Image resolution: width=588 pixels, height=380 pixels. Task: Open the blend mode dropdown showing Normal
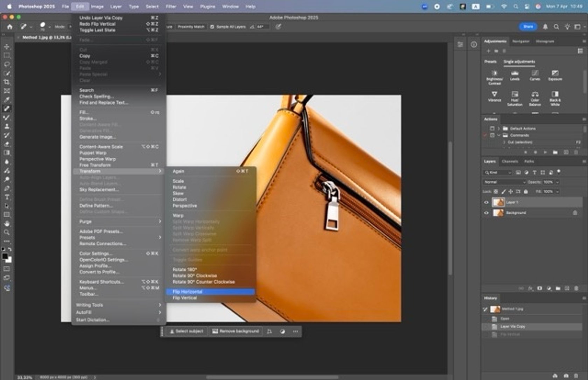[504, 182]
